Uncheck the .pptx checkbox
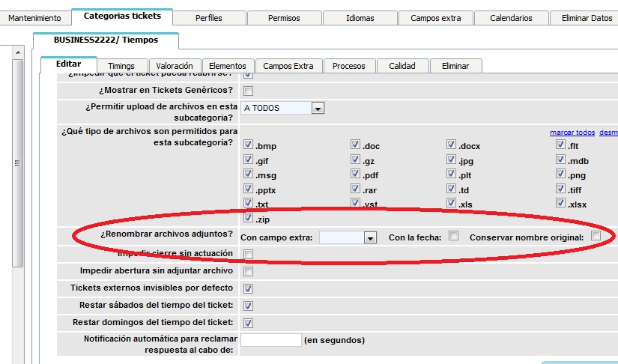The image size is (618, 364). pos(248,188)
